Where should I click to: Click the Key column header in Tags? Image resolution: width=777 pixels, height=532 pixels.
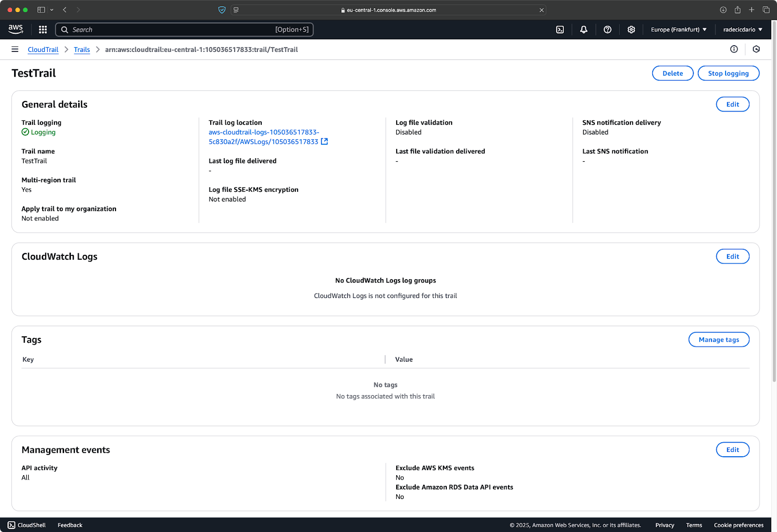point(28,359)
